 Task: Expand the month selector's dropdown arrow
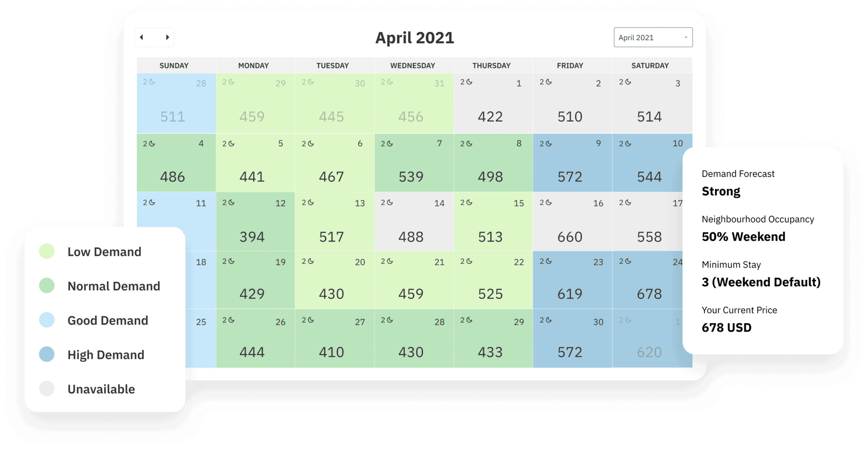point(685,37)
